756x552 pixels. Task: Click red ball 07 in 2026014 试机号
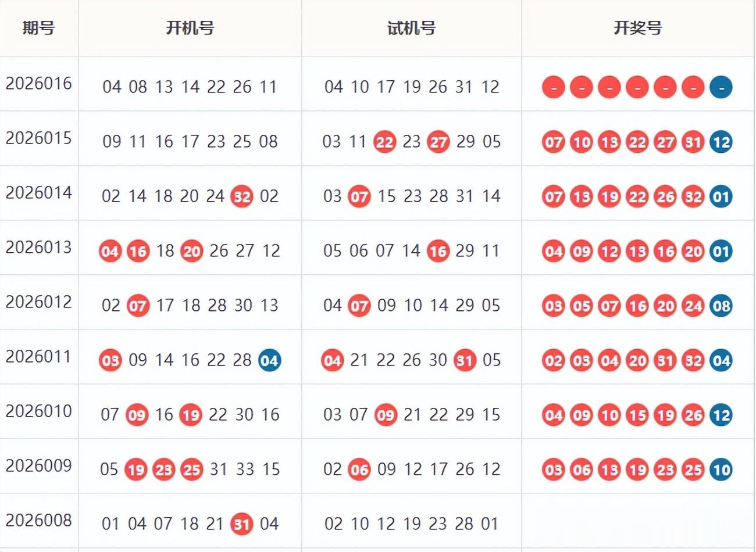click(x=359, y=196)
